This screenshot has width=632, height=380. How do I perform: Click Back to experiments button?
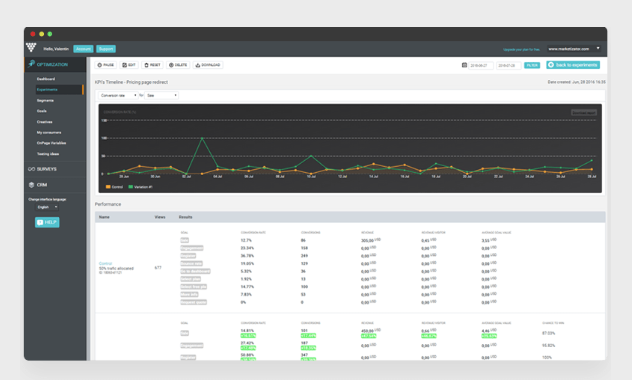(x=573, y=65)
